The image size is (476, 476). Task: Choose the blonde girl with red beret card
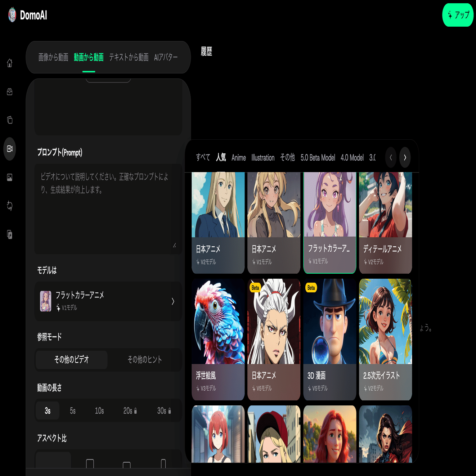pos(274,434)
